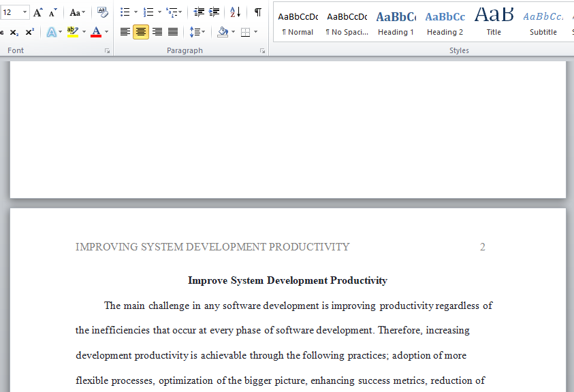Toggle Show/Hide paragraph marks
Viewport: 574px width, 392px height.
(257, 13)
